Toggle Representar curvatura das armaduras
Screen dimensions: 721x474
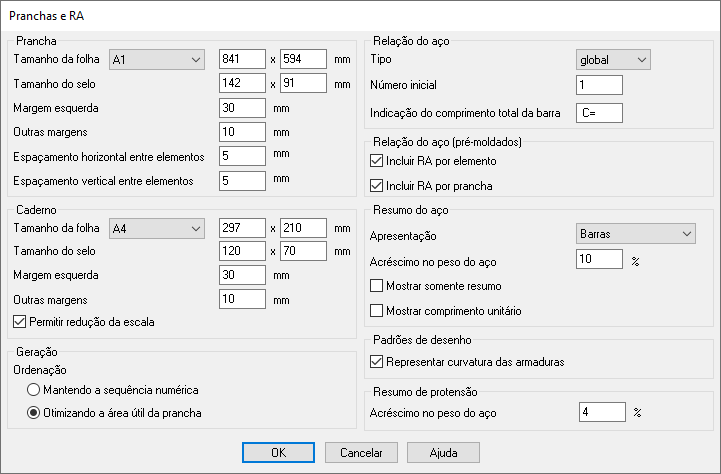pyautogui.click(x=377, y=361)
